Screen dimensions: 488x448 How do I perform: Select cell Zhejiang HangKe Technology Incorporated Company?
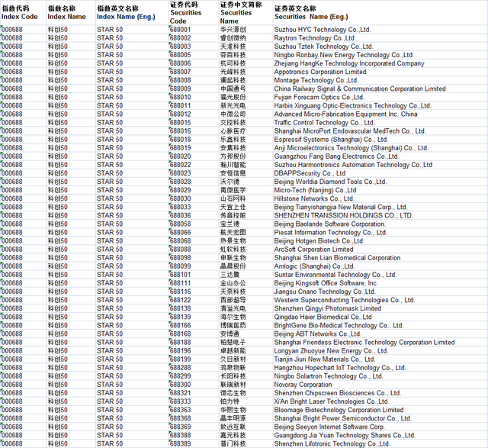(x=380, y=63)
